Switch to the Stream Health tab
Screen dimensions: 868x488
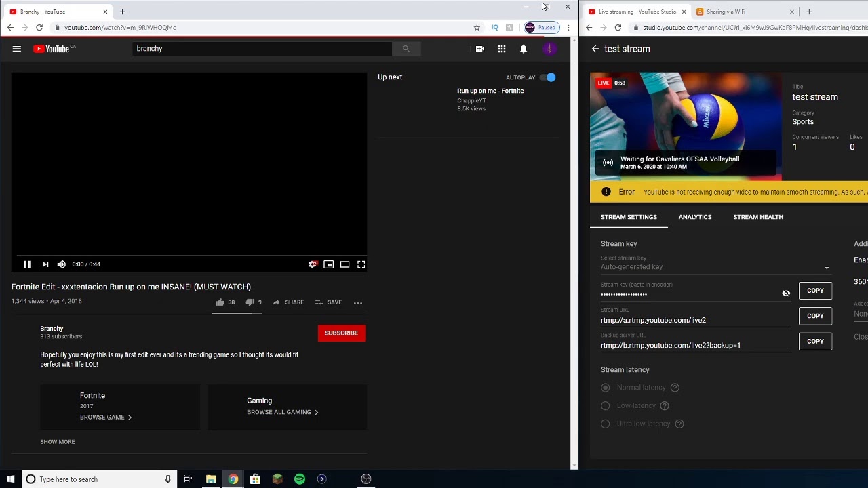pyautogui.click(x=758, y=217)
